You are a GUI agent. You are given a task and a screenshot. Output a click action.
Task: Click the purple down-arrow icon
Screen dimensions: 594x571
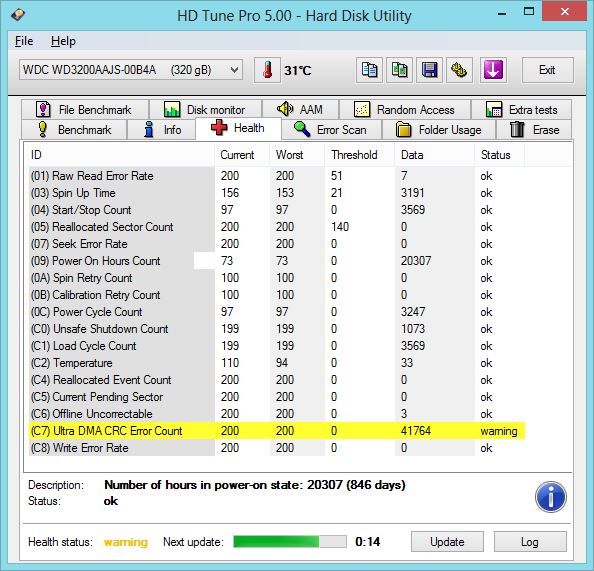tap(493, 70)
